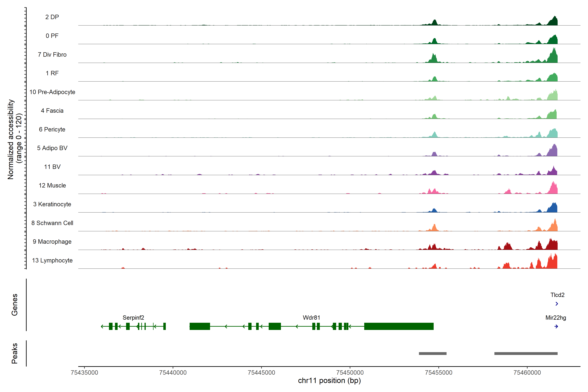Viewport: 588px width, 392px height.
Task: Click the Wdr81 gene name
Action: click(311, 318)
